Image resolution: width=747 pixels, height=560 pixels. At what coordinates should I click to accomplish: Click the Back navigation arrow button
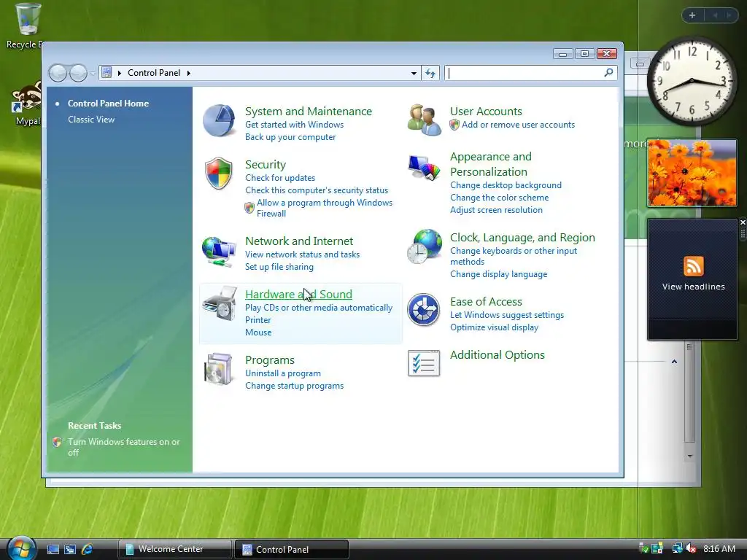[x=58, y=74]
